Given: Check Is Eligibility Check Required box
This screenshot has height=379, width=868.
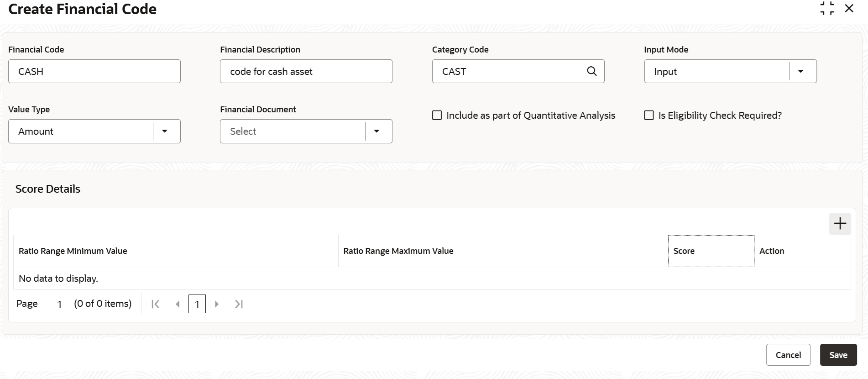Looking at the screenshot, I should pyautogui.click(x=649, y=116).
